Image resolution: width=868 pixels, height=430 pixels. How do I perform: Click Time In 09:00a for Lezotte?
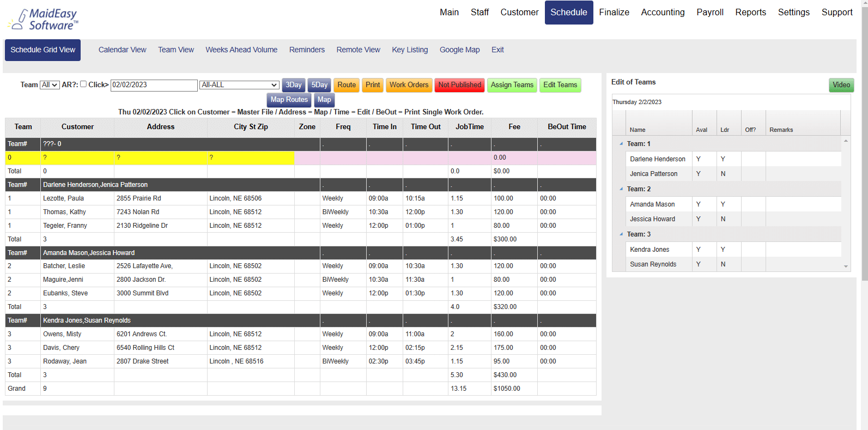[379, 198]
